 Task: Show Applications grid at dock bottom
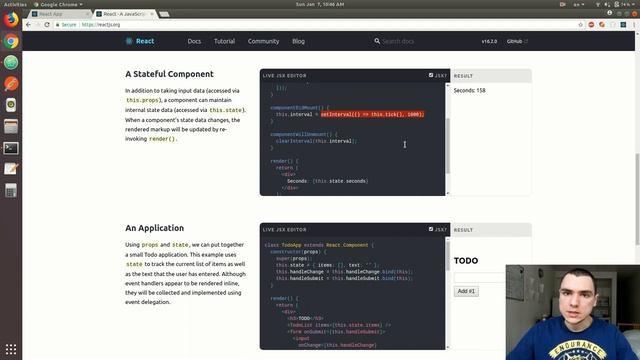coord(11,349)
